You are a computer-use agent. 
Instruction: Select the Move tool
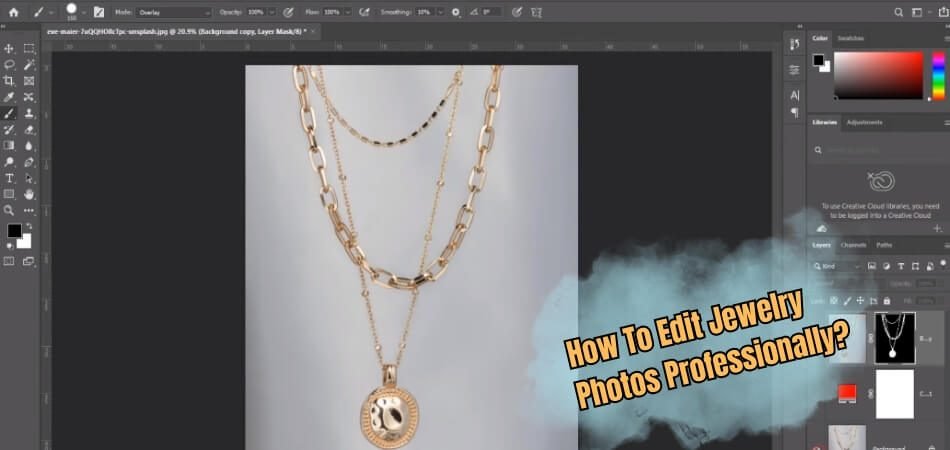pyautogui.click(x=9, y=48)
